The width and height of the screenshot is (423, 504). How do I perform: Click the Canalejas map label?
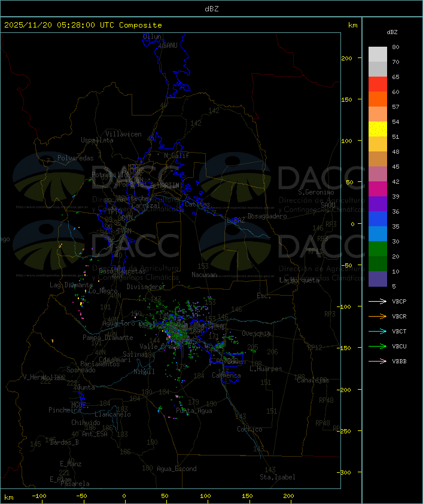[x=313, y=380]
